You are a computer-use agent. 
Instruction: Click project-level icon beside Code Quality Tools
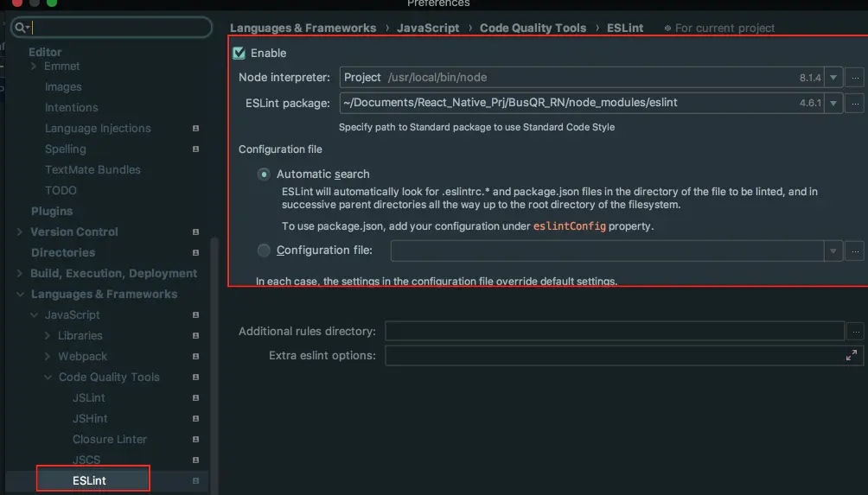click(195, 378)
